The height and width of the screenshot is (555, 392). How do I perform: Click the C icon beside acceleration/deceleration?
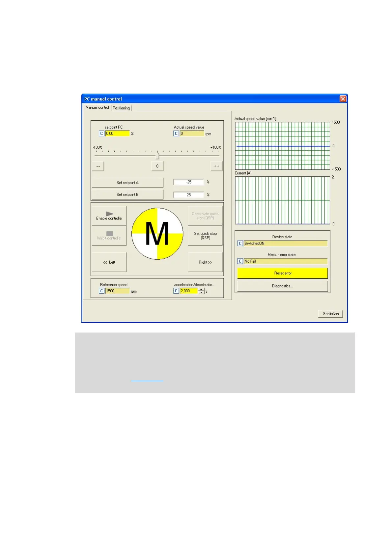click(176, 291)
